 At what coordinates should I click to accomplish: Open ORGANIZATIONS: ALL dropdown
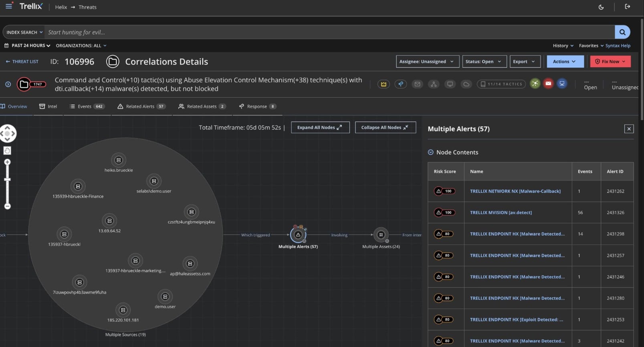coord(81,46)
